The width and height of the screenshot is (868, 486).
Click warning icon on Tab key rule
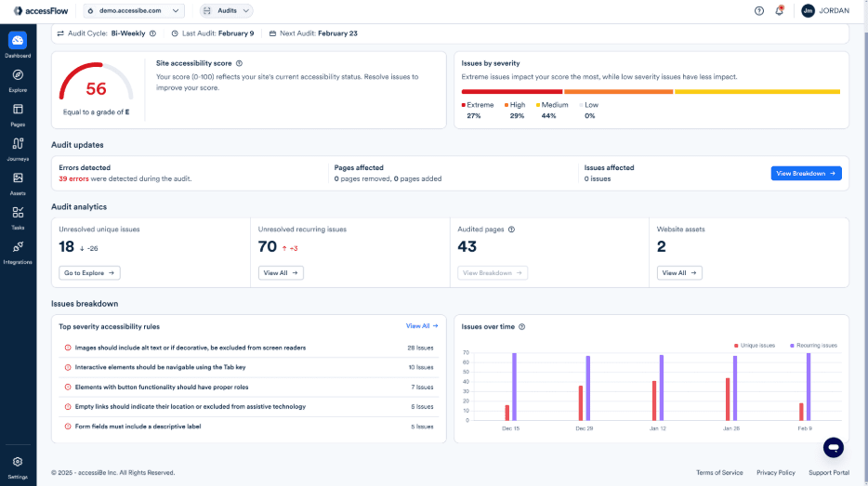[x=68, y=367]
